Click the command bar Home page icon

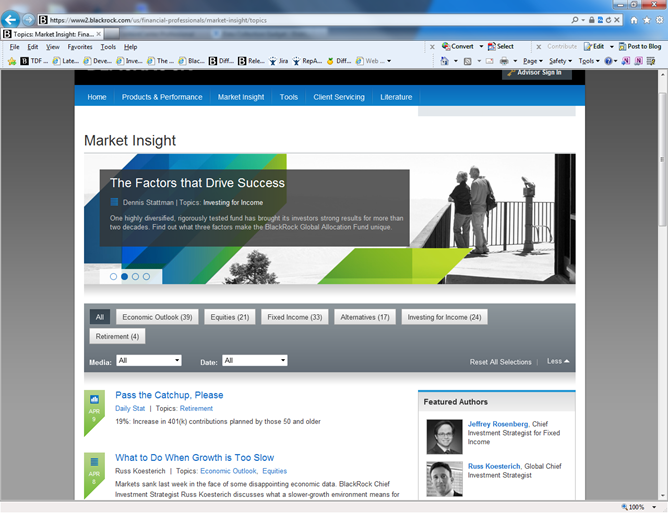[444, 61]
